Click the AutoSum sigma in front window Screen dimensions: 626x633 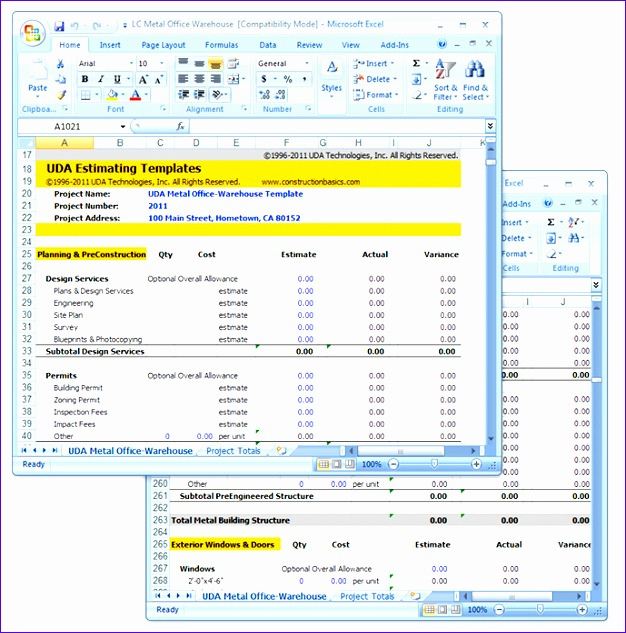[416, 63]
